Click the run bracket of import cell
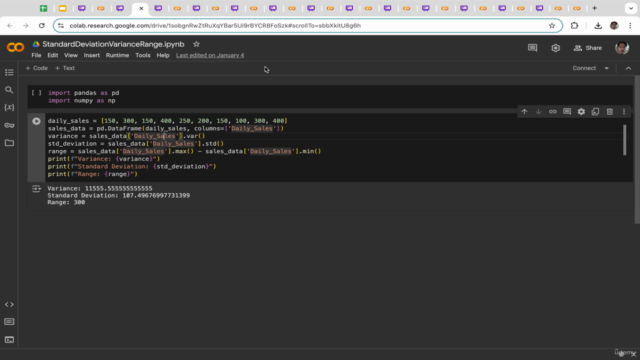This screenshot has height=360, width=640. click(36, 93)
